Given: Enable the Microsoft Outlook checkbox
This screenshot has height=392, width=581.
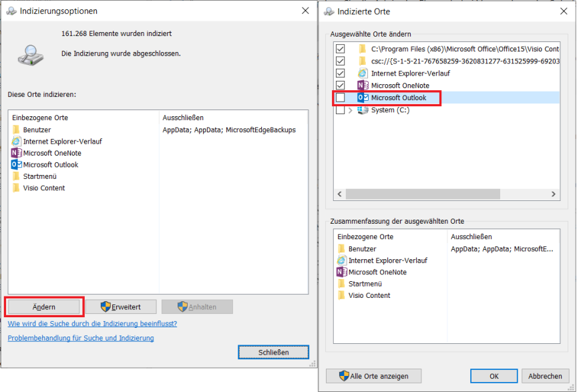Looking at the screenshot, I should tap(341, 98).
